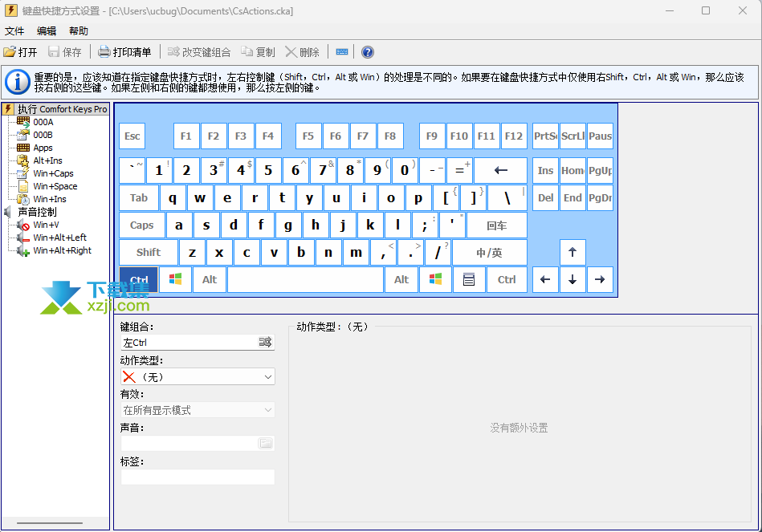Click the 声音 sound file input field
Viewport: 762px width, 532px height.
(189, 443)
